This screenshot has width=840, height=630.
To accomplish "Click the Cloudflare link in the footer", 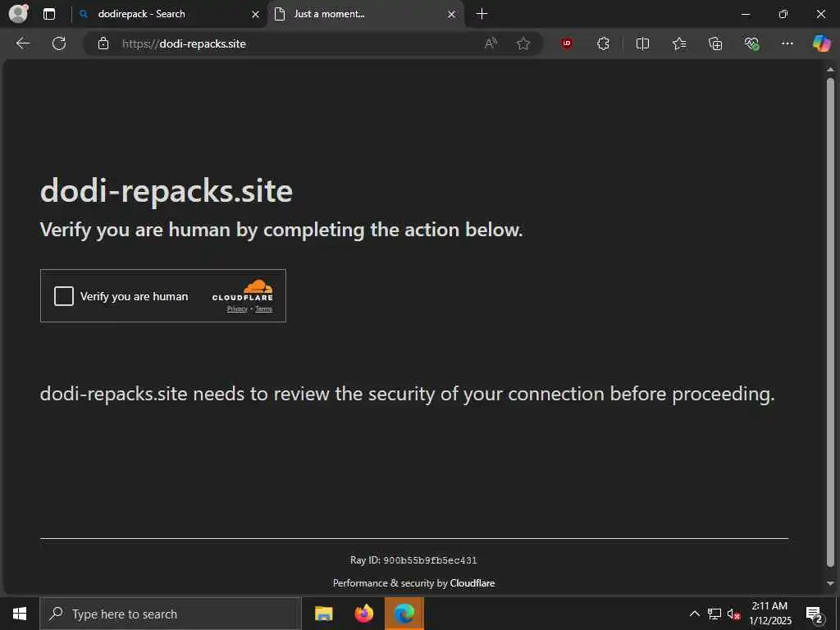I will 472,583.
